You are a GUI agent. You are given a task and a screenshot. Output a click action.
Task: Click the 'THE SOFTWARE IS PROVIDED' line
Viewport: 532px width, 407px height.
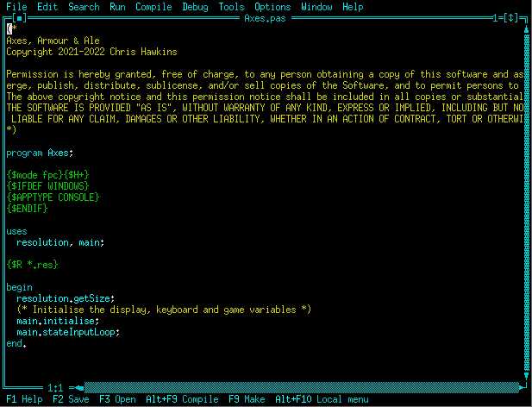point(265,108)
